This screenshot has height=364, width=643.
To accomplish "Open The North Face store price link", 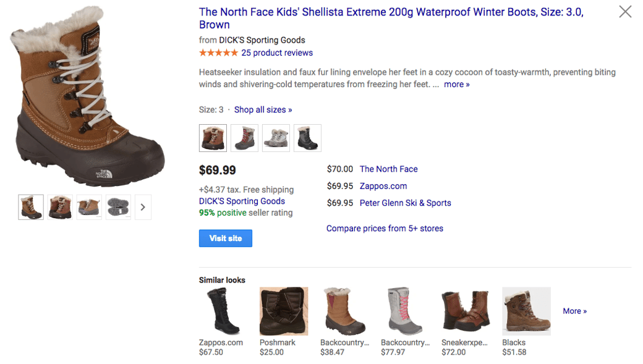I will pos(388,169).
